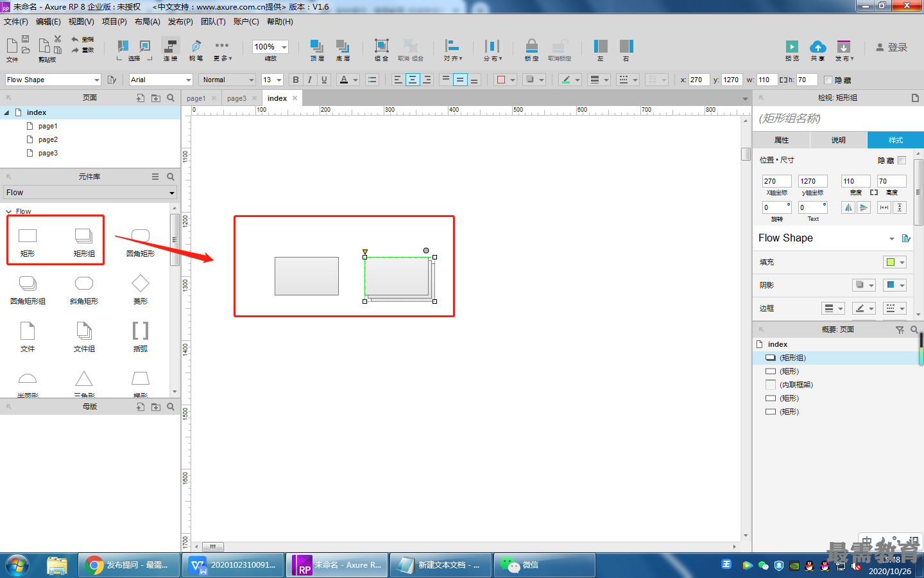
Task: Toggle the right panel (右) icon
Action: 626,46
